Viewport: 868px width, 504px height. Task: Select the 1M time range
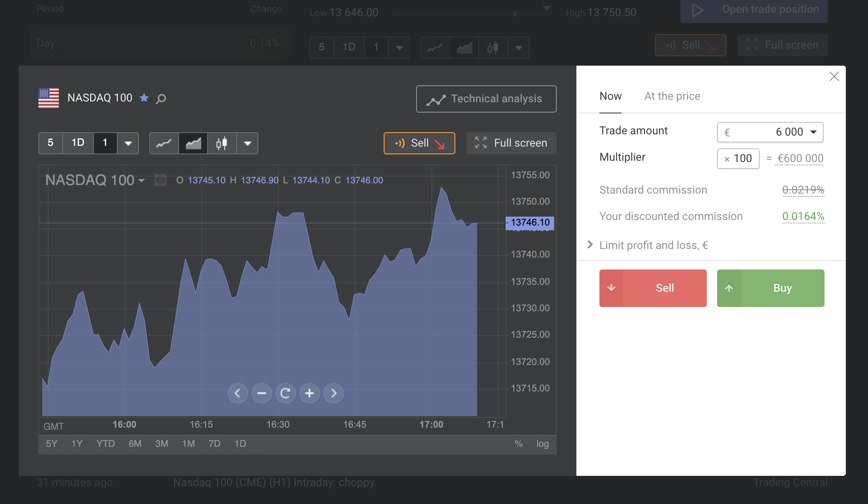[188, 444]
